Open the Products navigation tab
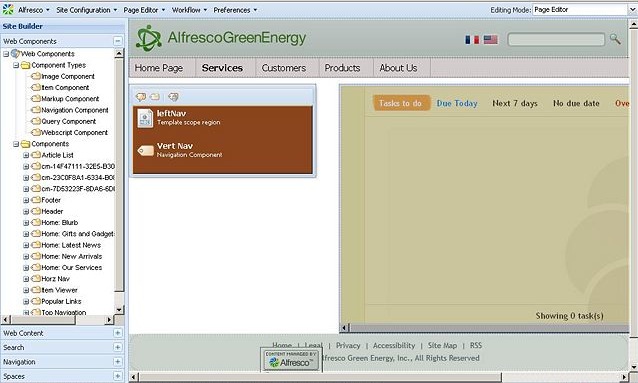Screen dimensions: 638x383 tap(342, 68)
